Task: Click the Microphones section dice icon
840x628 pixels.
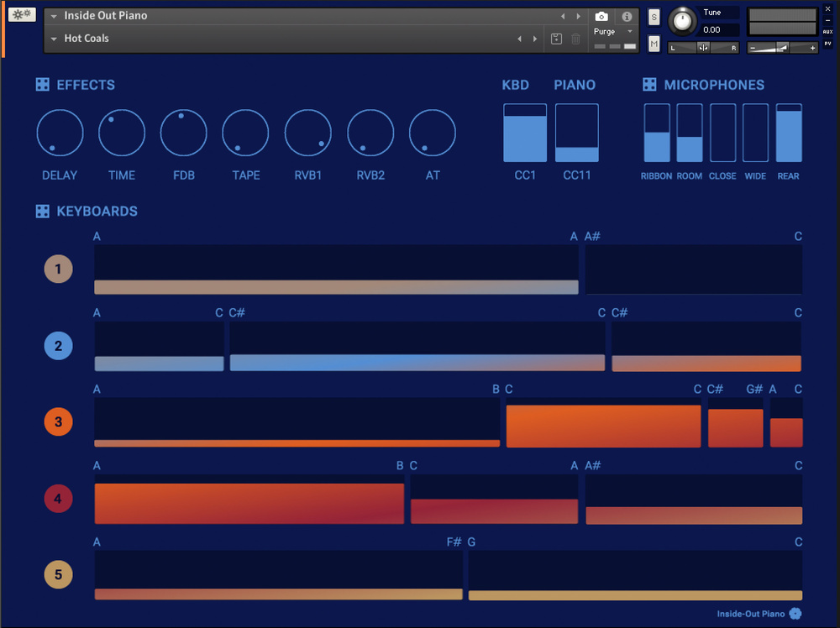Action: [649, 85]
